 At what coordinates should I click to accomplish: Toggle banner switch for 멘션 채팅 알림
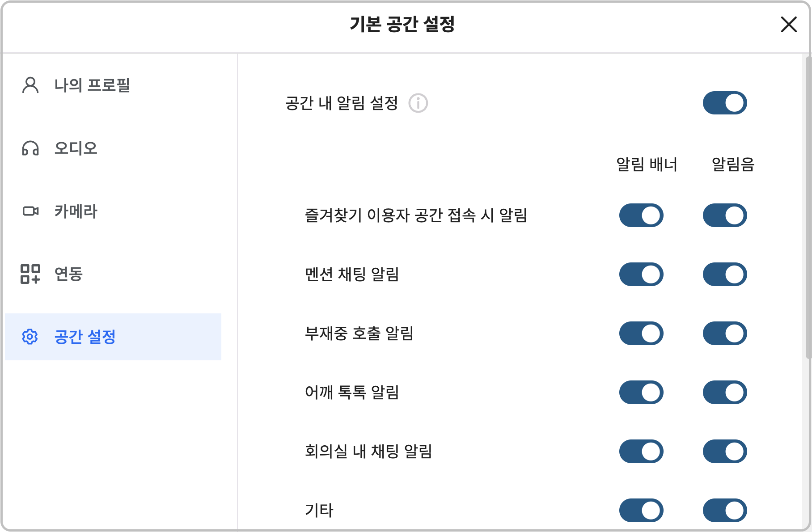click(x=641, y=274)
